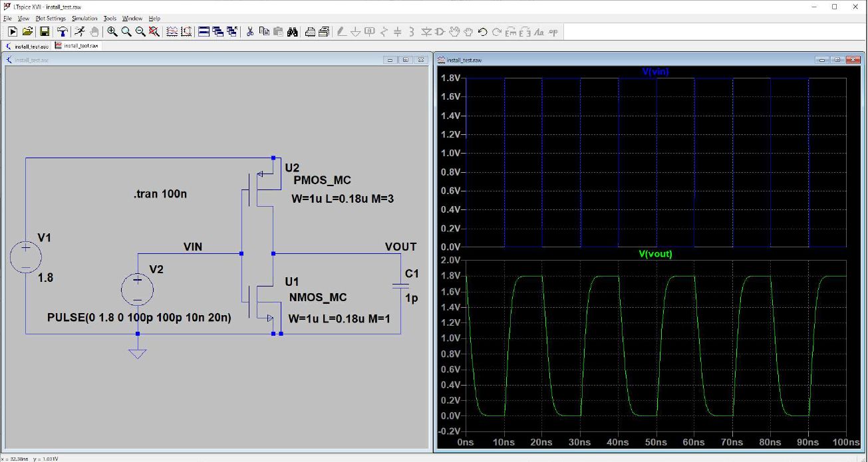The image size is (868, 462).
Task: Open the Plot Settings menu
Action: pyautogui.click(x=51, y=19)
